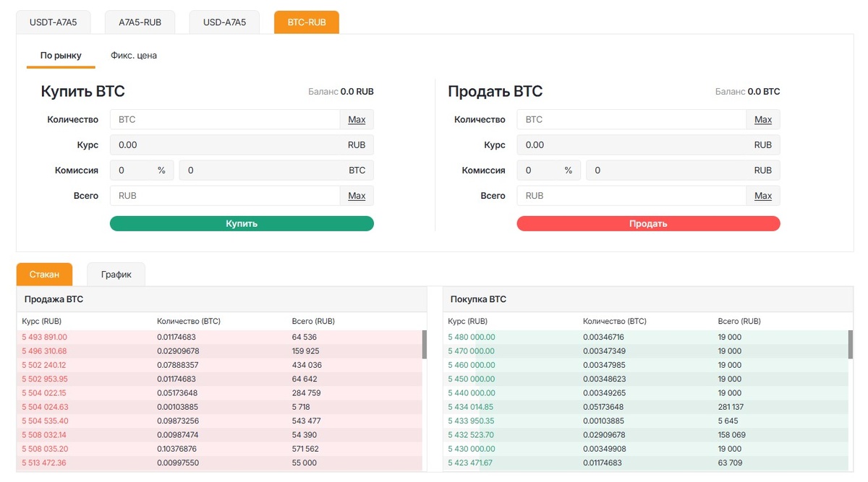Click total 5 718 in sell book

(x=302, y=407)
